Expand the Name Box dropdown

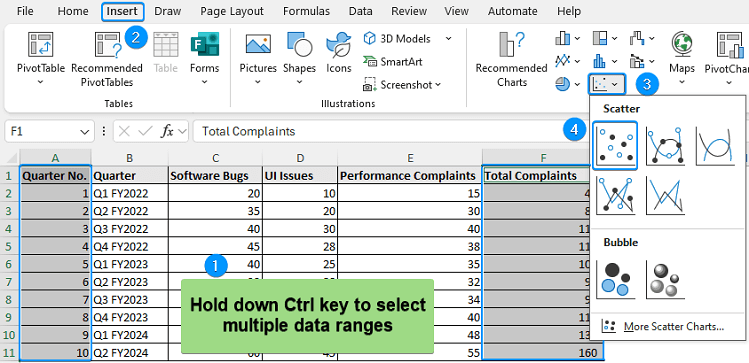[x=85, y=132]
